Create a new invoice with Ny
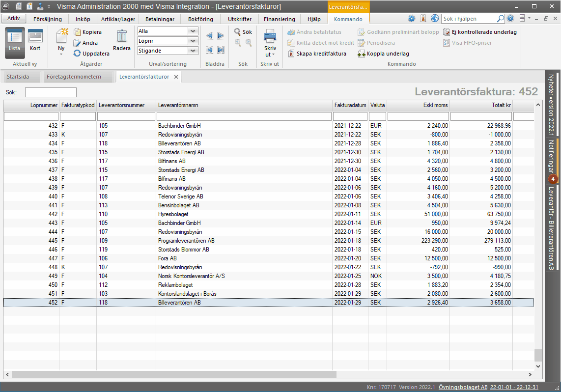561x392 pixels. pyautogui.click(x=61, y=42)
